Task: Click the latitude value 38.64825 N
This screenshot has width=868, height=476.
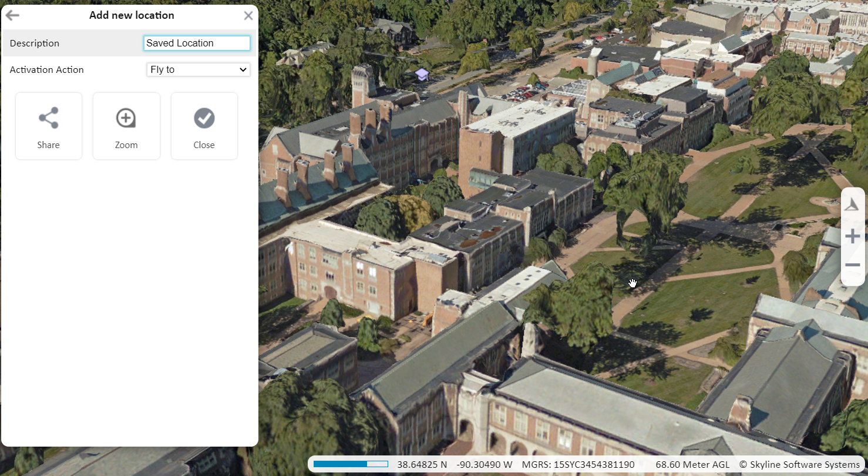Action: pyautogui.click(x=422, y=465)
